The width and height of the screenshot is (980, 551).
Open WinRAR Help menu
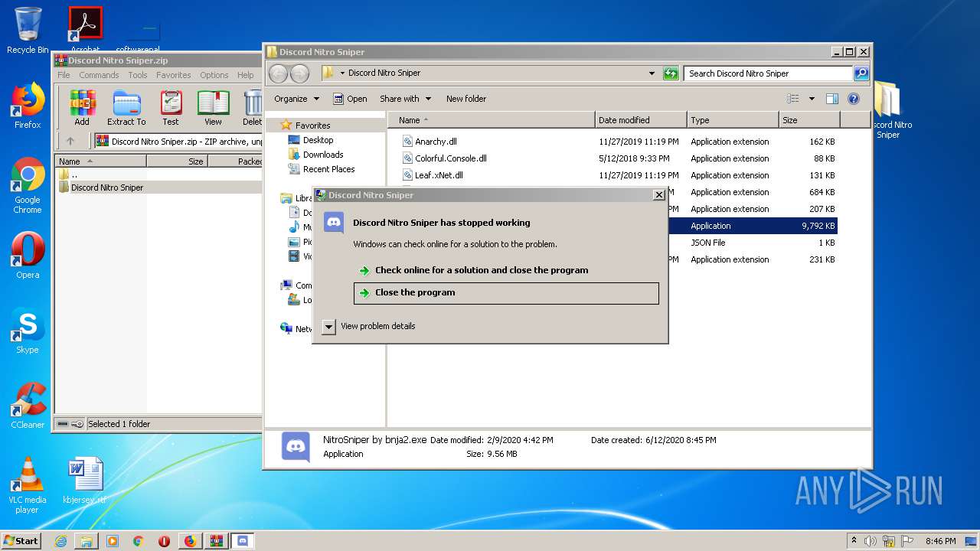[245, 75]
